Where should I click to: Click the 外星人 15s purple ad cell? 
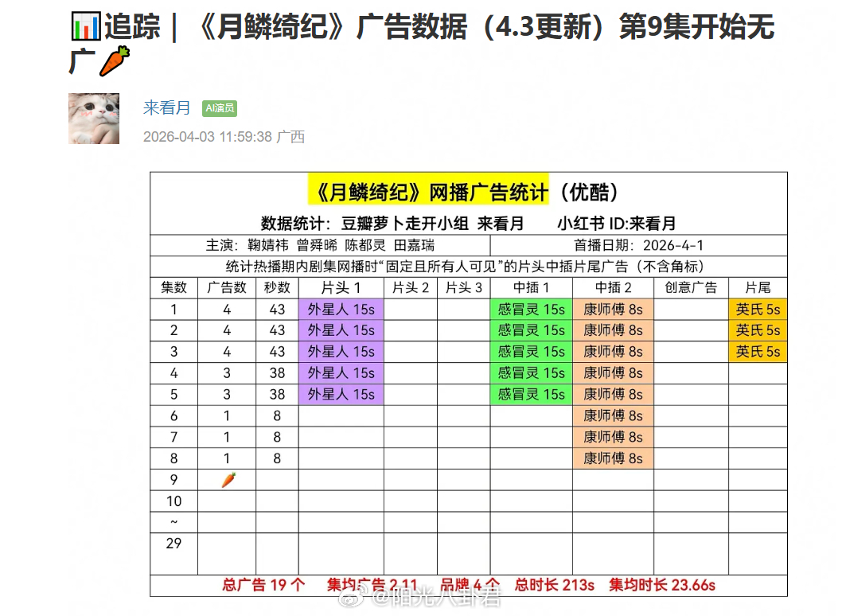click(x=341, y=309)
